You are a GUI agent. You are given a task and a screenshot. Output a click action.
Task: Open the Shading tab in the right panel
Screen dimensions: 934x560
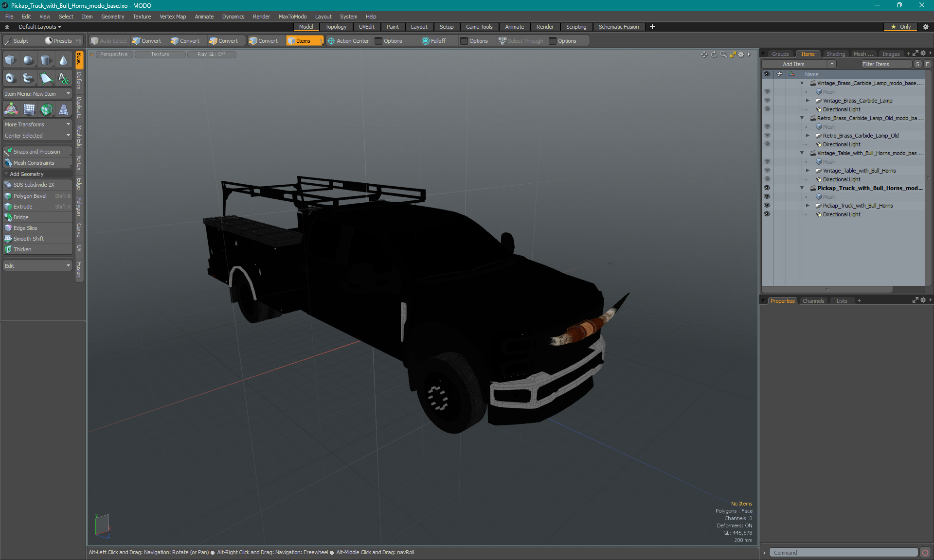click(x=835, y=54)
